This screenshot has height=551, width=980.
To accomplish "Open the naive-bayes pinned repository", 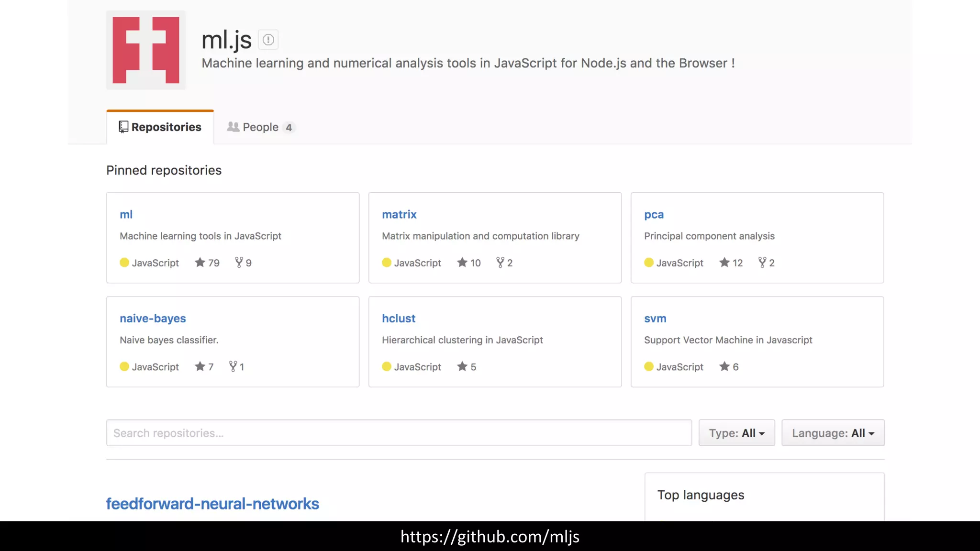I will [153, 319].
